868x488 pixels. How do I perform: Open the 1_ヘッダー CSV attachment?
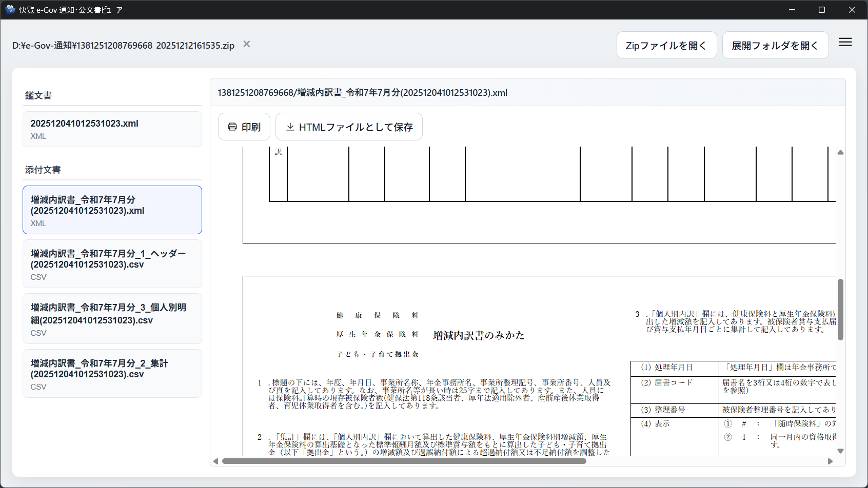coord(112,264)
